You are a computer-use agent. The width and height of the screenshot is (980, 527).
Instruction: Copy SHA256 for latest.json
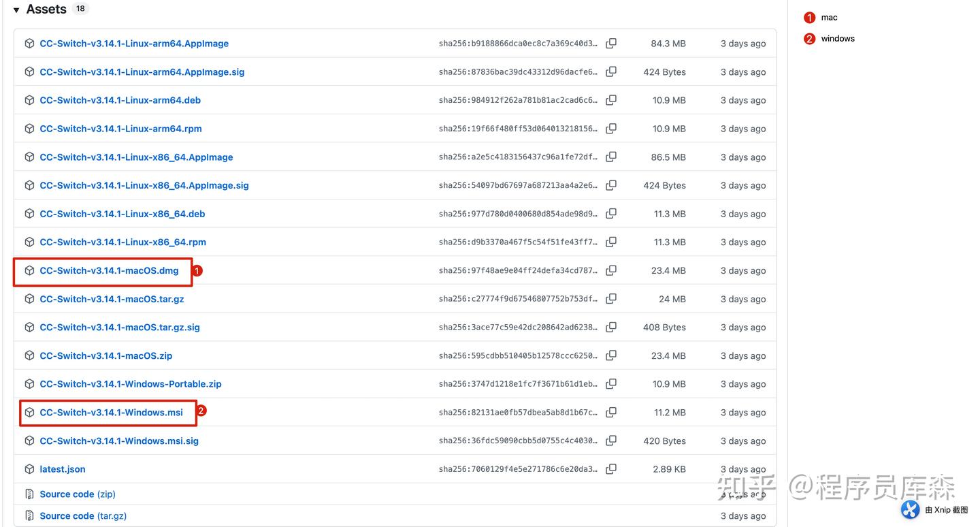611,469
